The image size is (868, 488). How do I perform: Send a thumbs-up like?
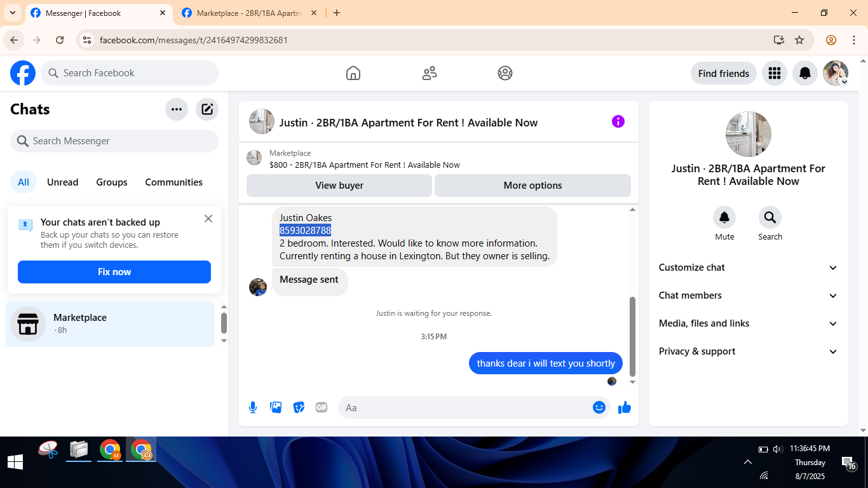pos(625,407)
